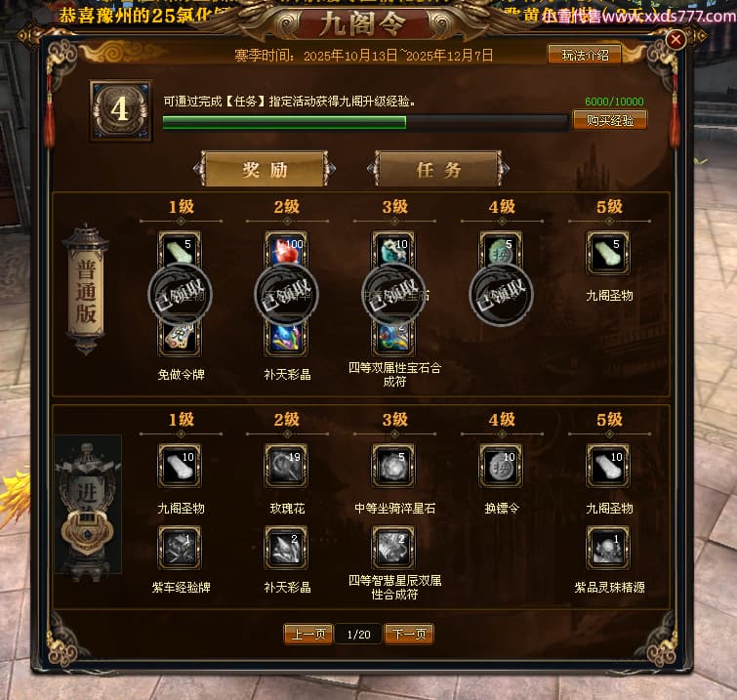Open the 玩法介绍 gameplay intro button
737x700 pixels.
pyautogui.click(x=585, y=55)
